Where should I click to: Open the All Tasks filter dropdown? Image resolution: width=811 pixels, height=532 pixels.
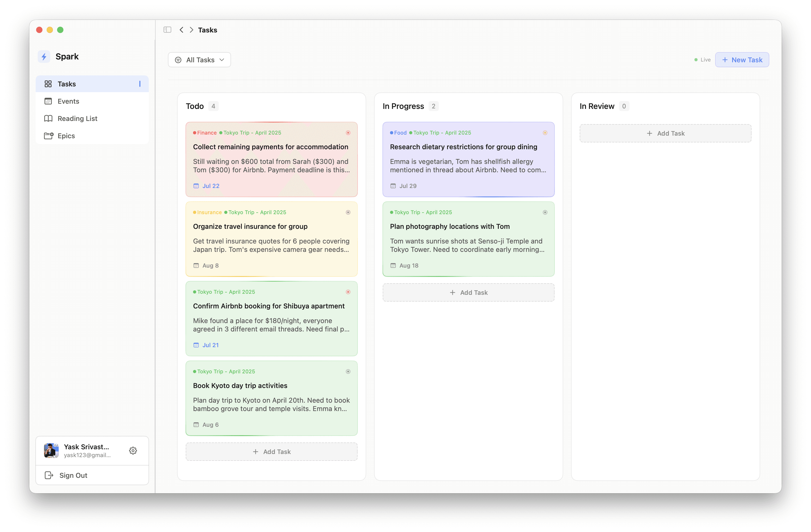(199, 60)
